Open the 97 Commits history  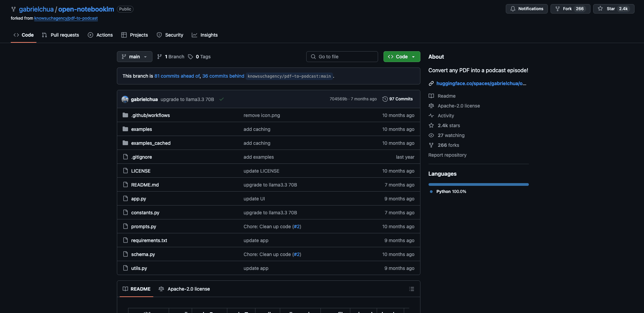coord(397,99)
